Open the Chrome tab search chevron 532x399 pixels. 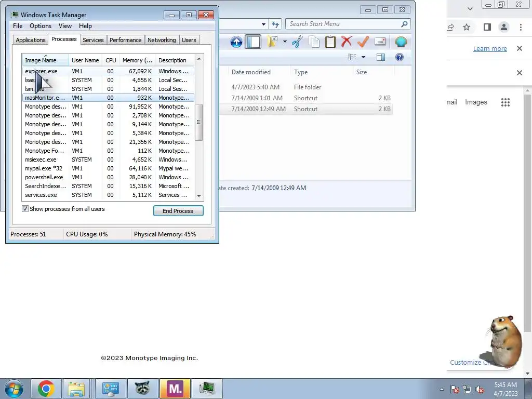[470, 9]
